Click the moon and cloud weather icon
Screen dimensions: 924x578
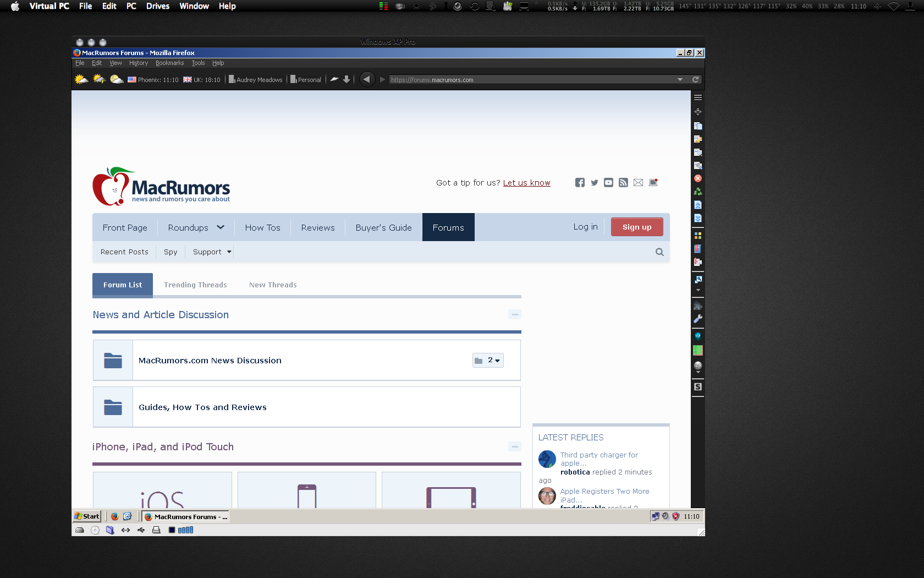tap(117, 79)
